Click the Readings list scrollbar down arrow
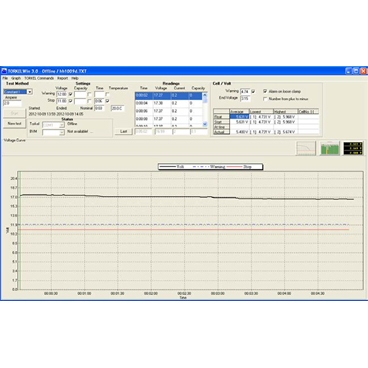The image size is (368, 368). 205,124
